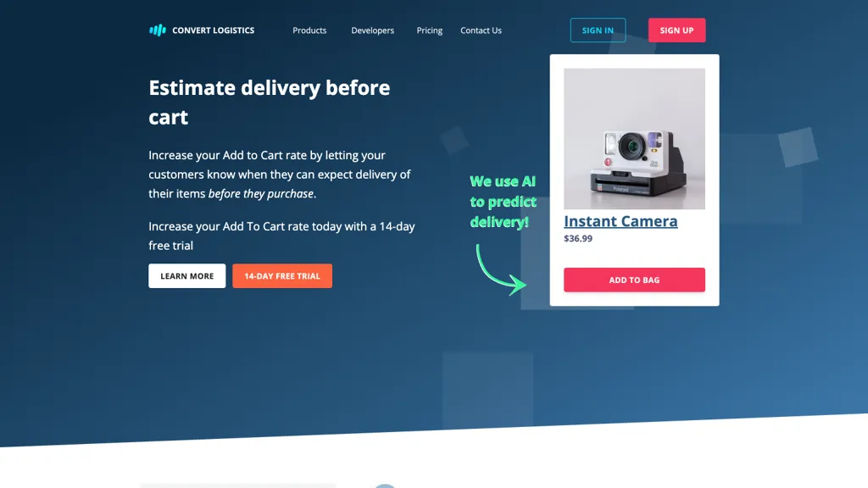The height and width of the screenshot is (488, 868).
Task: Open the Developers menu item
Action: coord(373,30)
